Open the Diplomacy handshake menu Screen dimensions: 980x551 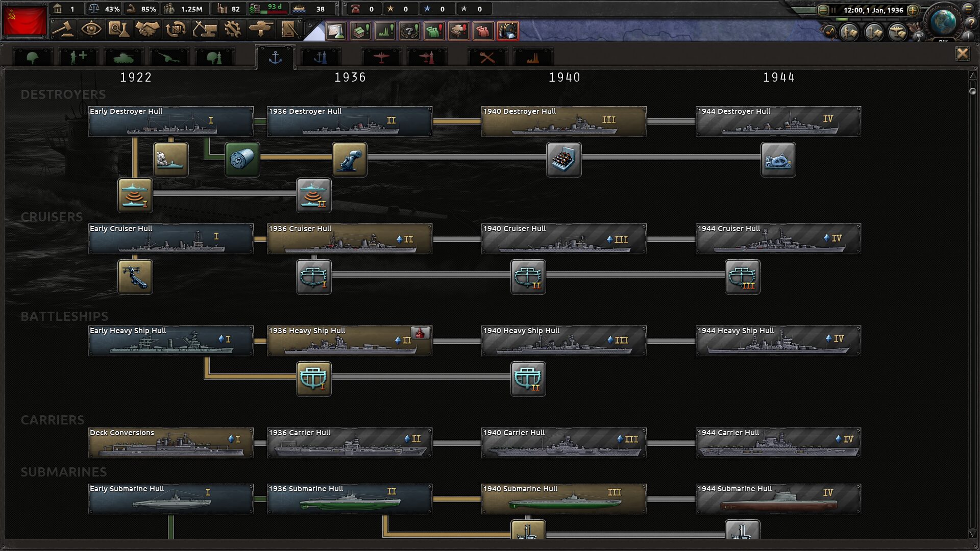[x=148, y=29]
